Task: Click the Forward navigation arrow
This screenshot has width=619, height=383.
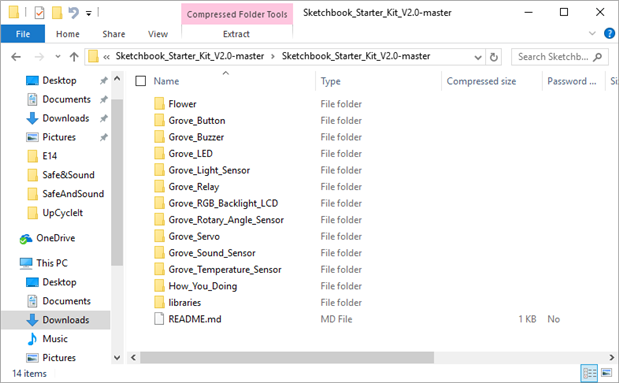Action: [39, 57]
